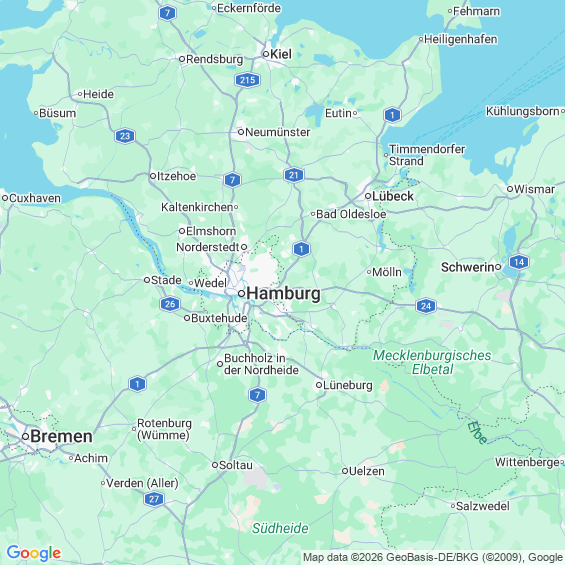Click the Kiel city marker
Viewport: 565px width, 565px height.
[266, 54]
